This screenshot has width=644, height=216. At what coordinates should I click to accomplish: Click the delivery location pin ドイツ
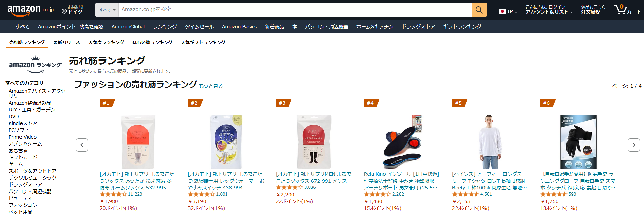tap(73, 10)
